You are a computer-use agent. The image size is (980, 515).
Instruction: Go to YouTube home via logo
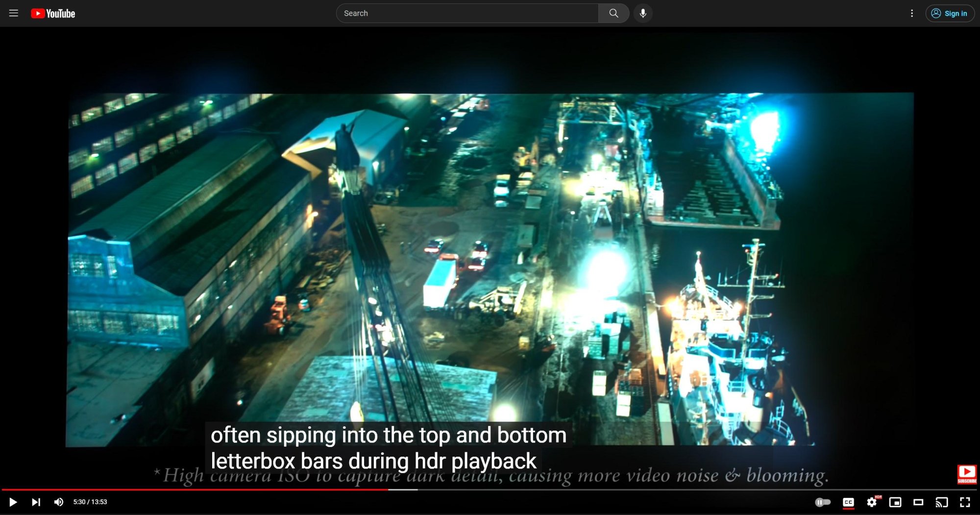tap(53, 13)
